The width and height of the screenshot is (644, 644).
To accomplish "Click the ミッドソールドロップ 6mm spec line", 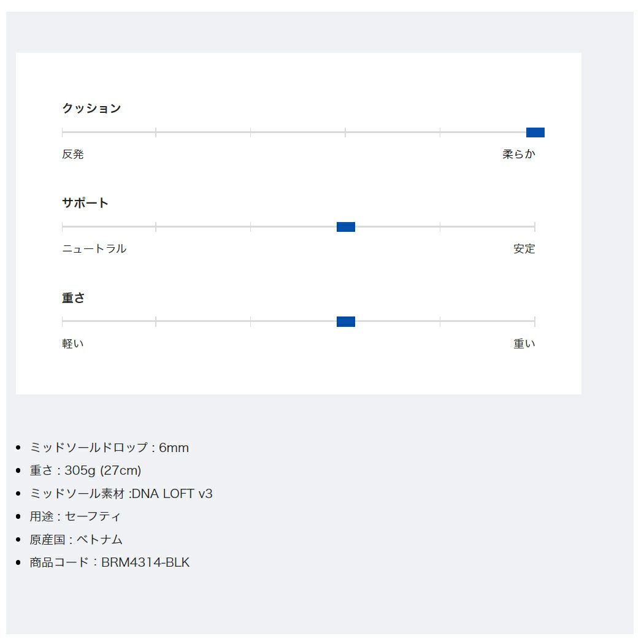I will click(109, 448).
